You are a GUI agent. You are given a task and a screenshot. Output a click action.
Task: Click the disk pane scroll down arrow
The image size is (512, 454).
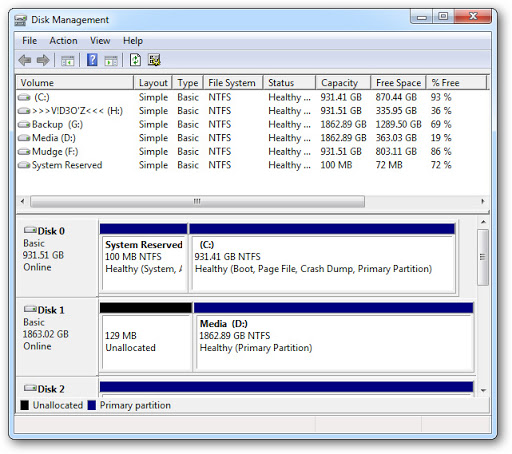pos(483,390)
